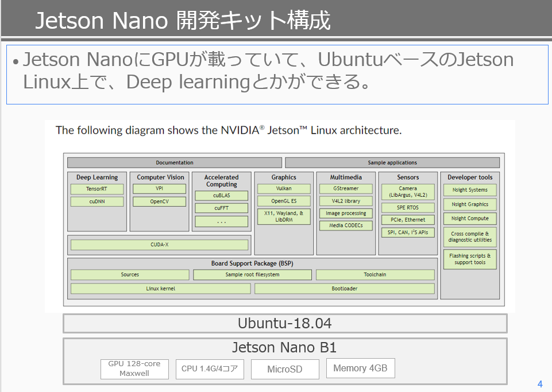Select the Ubuntu-18.04 bar

285,323
